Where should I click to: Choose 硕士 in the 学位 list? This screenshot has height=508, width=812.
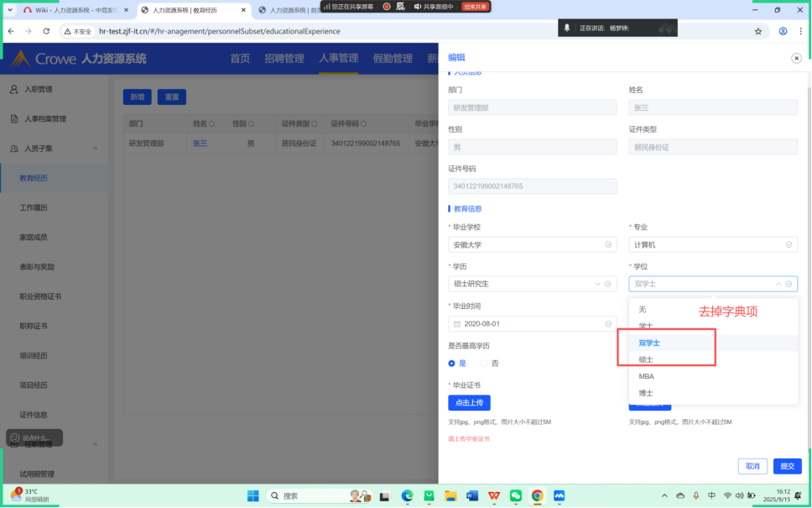coord(713,359)
